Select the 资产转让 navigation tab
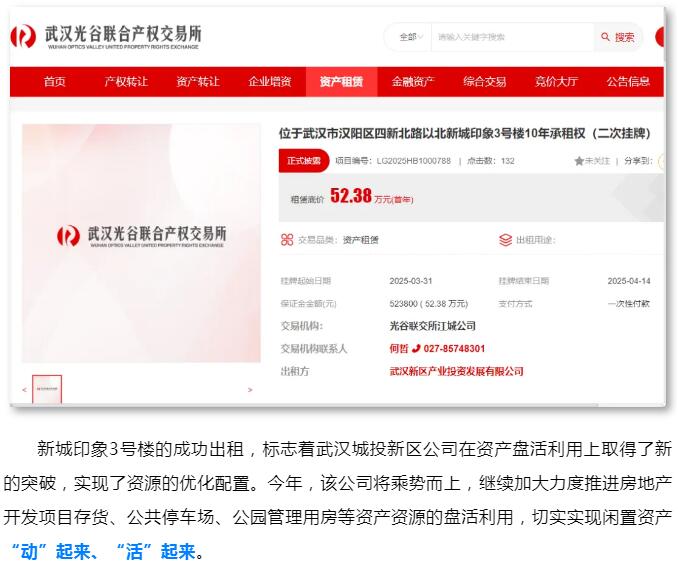 tap(197, 82)
